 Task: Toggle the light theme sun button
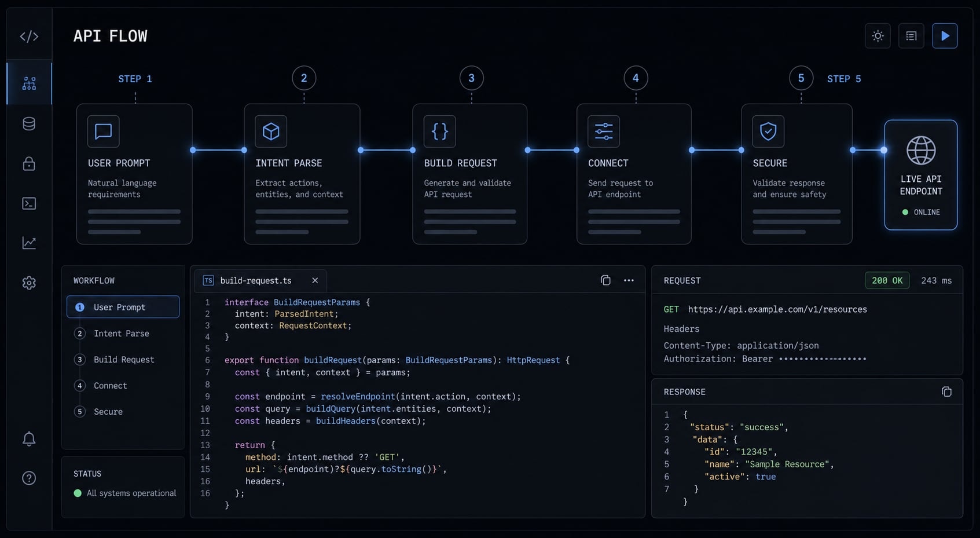click(878, 36)
